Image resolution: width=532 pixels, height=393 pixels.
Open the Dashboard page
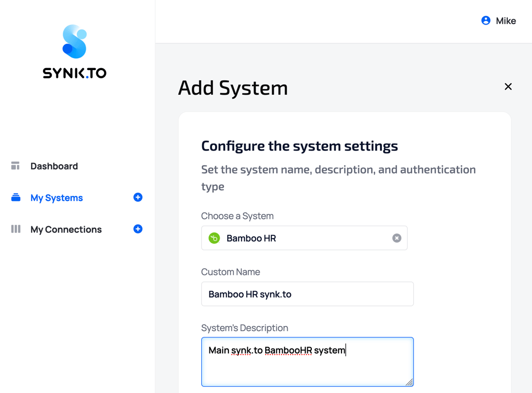[54, 166]
